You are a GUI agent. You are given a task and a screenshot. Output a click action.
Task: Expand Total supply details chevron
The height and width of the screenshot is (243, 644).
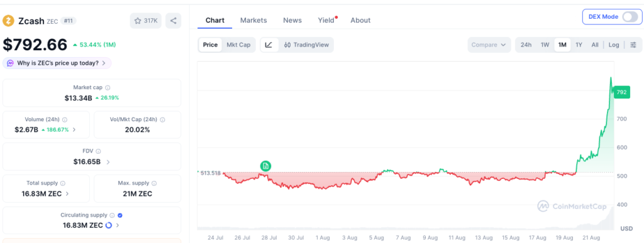(x=67, y=193)
